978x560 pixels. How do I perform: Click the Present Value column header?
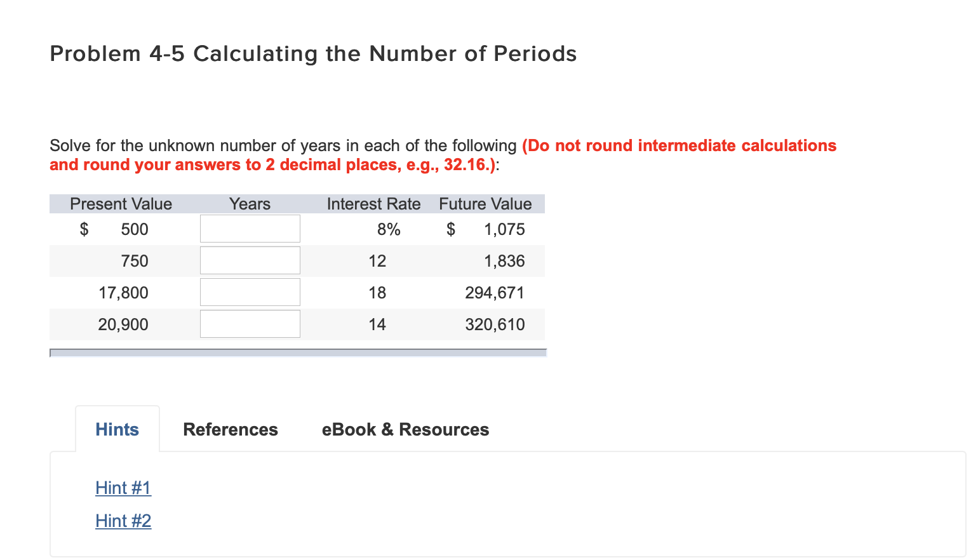click(x=121, y=204)
